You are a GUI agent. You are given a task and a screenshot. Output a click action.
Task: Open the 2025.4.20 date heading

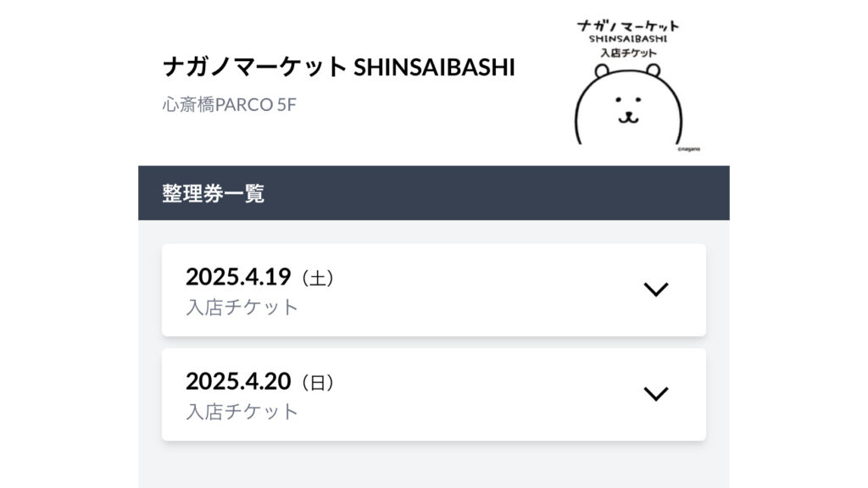pyautogui.click(x=238, y=381)
